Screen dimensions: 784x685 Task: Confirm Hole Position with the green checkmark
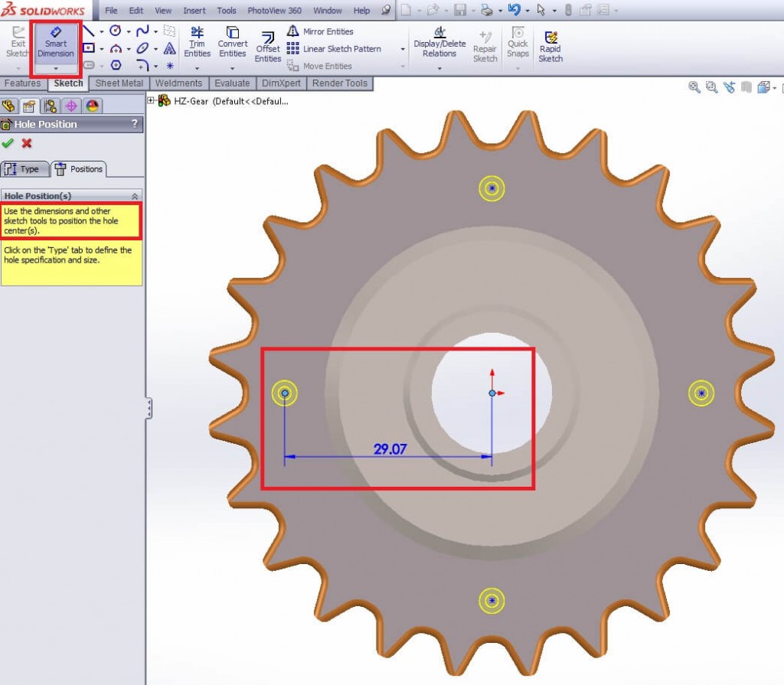8,143
